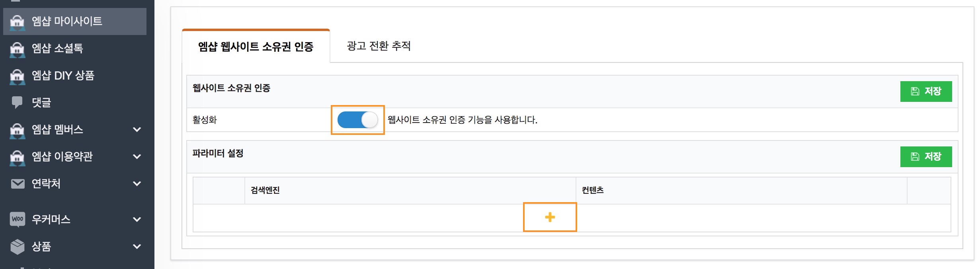This screenshot has width=980, height=269.
Task: Click the 연락처 envelope icon
Action: [17, 184]
